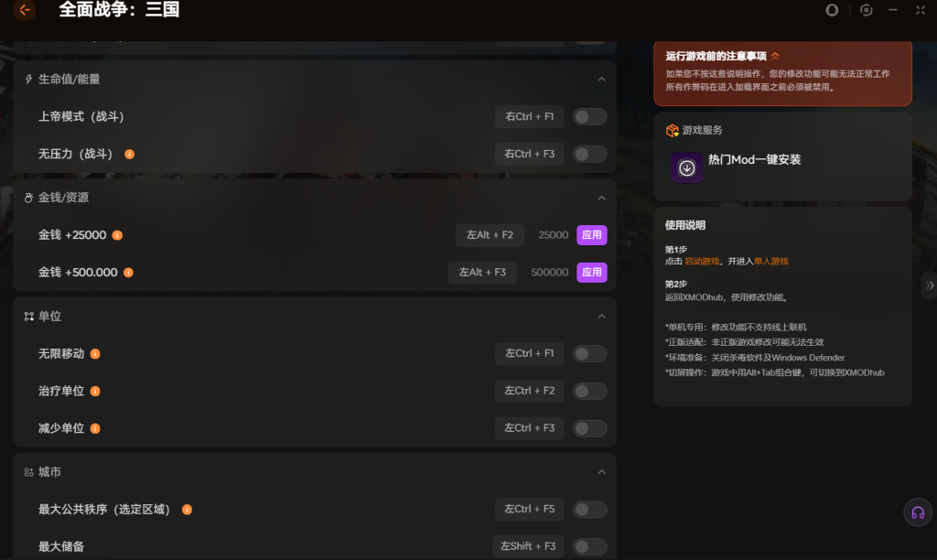937x560 pixels.
Task: Click the headset support icon
Action: pos(918,512)
